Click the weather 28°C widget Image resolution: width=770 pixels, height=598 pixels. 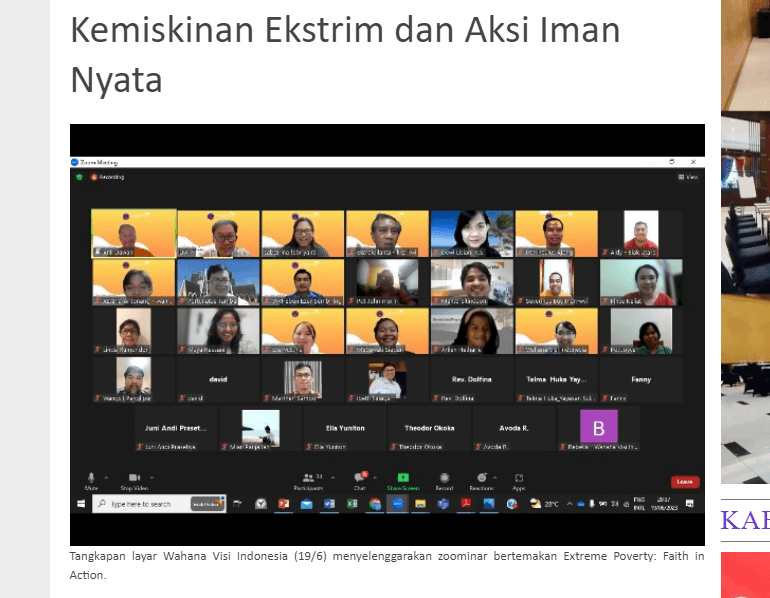click(544, 504)
